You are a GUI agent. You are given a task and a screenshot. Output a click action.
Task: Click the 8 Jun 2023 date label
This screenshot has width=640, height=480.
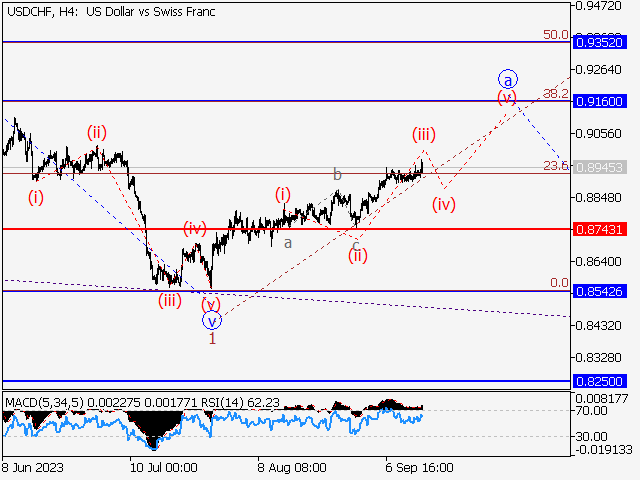point(33,467)
